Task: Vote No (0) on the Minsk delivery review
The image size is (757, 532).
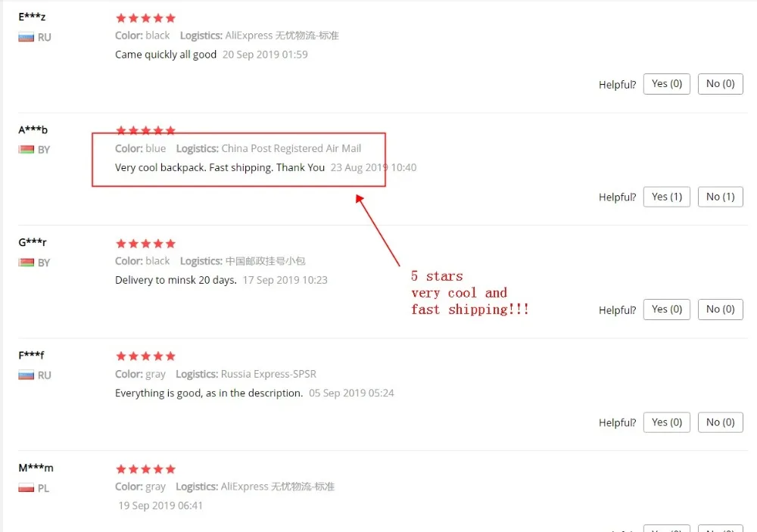Action: (x=720, y=310)
